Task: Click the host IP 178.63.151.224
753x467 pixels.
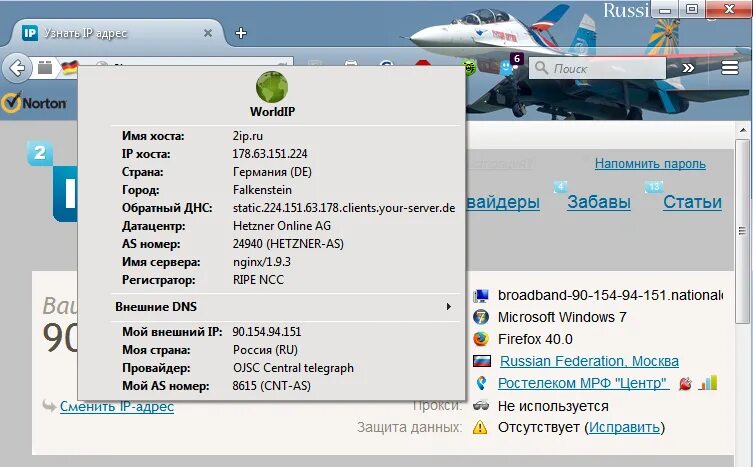Action: [270, 154]
